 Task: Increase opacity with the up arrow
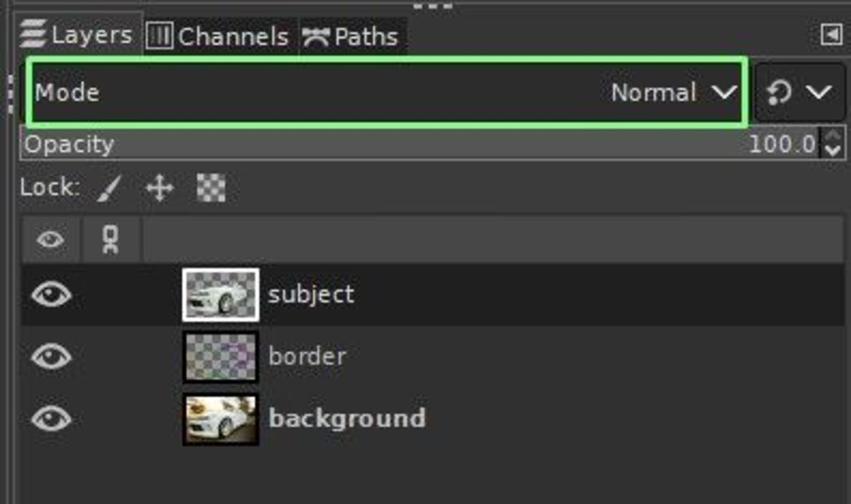coord(833,136)
